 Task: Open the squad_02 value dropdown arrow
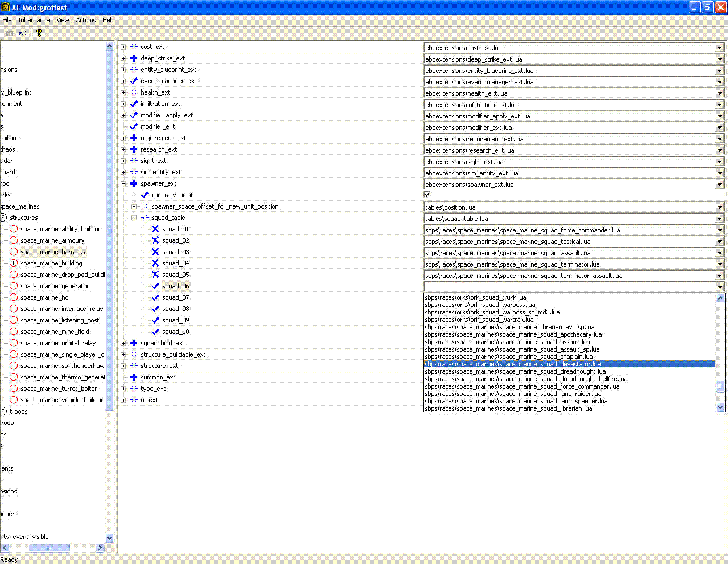719,242
